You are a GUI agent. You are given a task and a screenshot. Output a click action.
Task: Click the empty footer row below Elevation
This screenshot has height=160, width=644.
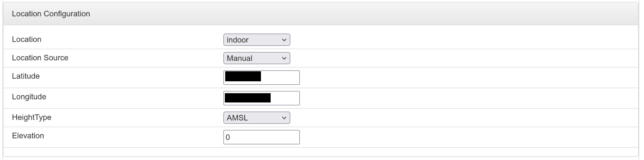[x=321, y=151]
